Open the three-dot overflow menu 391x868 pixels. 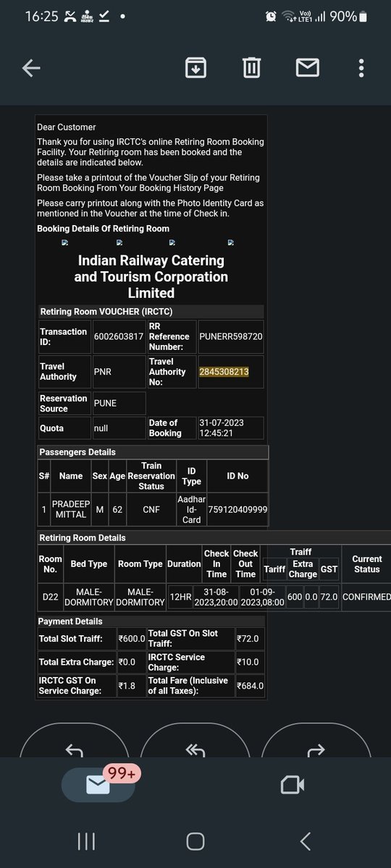[x=362, y=68]
